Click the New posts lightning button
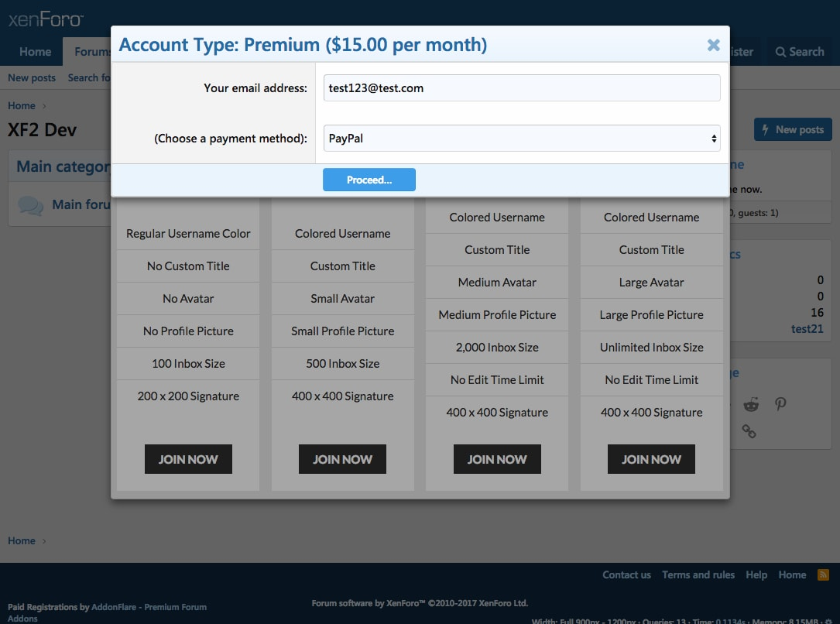The width and height of the screenshot is (840, 624). tap(793, 129)
